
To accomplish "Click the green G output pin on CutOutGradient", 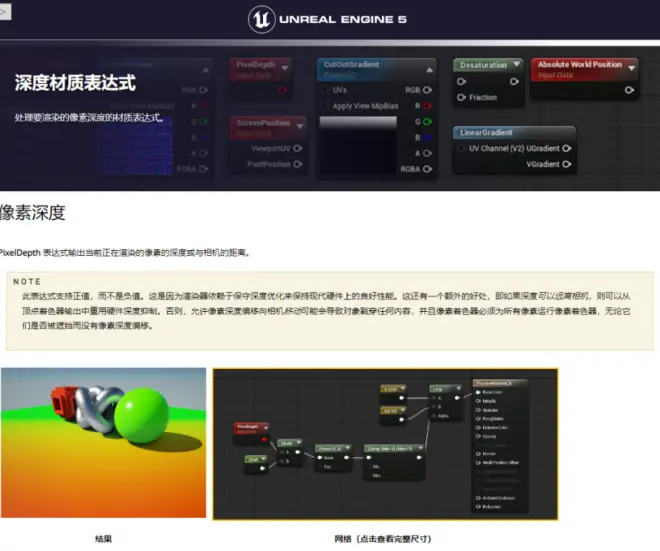I will click(429, 121).
